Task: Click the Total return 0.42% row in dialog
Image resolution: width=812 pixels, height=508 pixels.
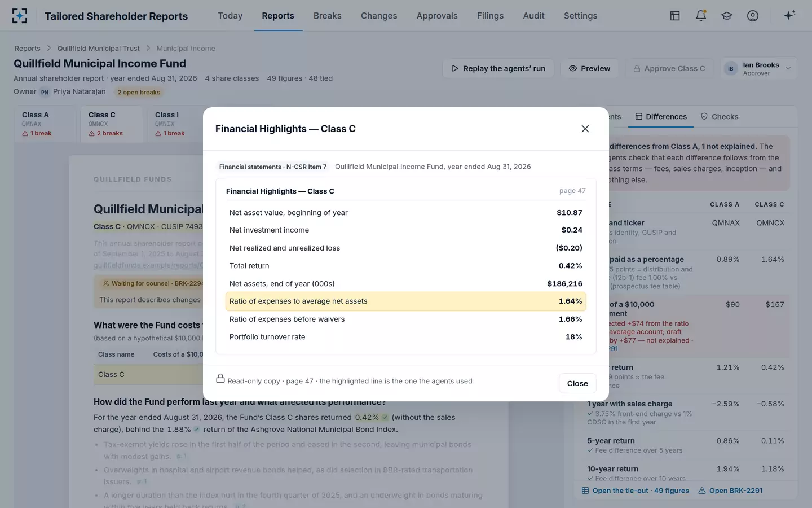Action: click(406, 266)
